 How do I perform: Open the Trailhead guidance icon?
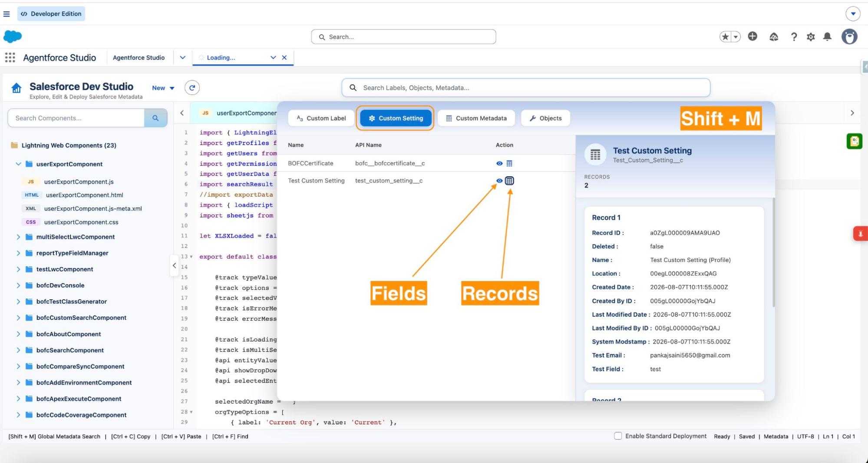point(774,37)
